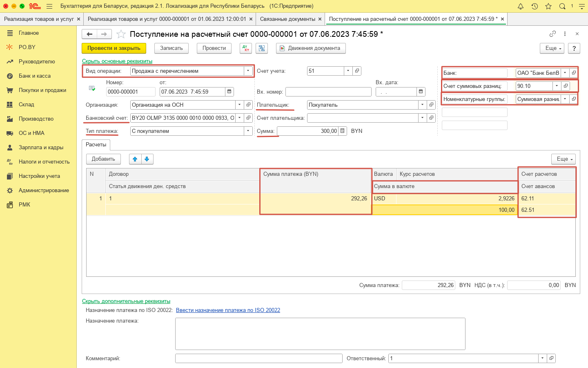Open table Еще menu button
Screen dimensions: 588x368
pos(563,159)
